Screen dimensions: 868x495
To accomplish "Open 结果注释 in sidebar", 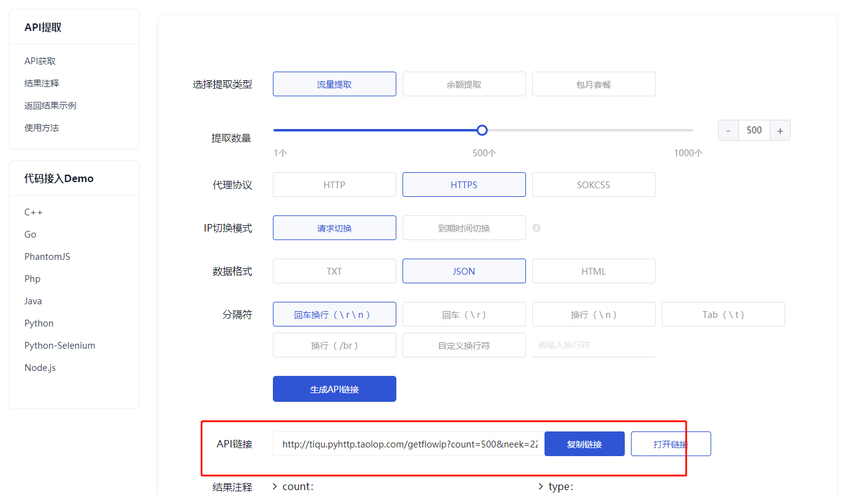I will [x=42, y=83].
